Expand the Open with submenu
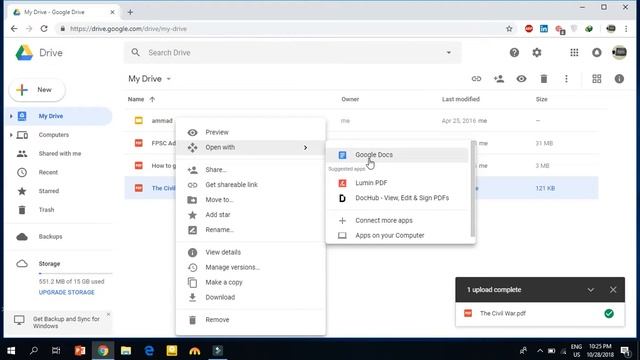 [251, 147]
